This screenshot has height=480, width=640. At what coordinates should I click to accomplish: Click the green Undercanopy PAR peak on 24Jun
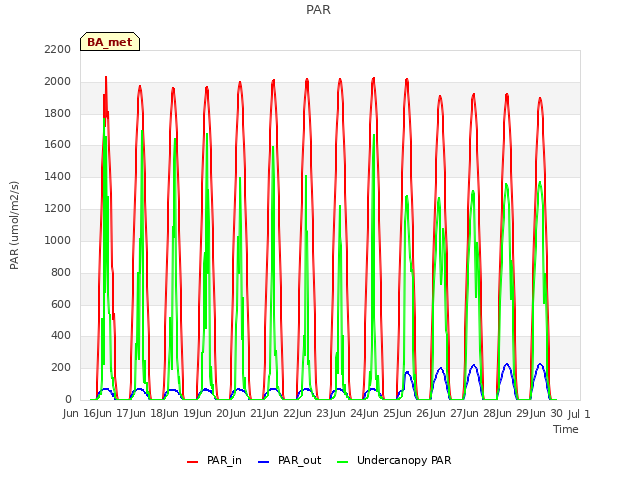pos(374,136)
